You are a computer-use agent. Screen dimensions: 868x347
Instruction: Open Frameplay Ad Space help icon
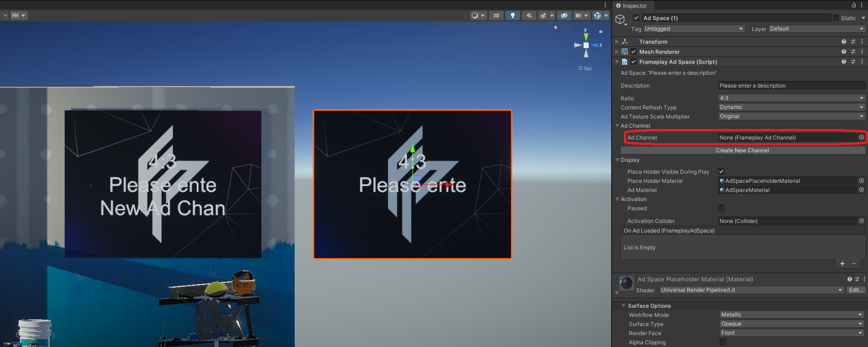pos(844,62)
